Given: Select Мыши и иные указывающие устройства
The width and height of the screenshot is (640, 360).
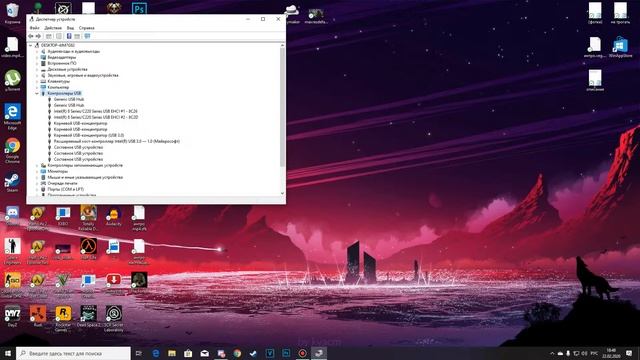Looking at the screenshot, I should coord(85,178).
